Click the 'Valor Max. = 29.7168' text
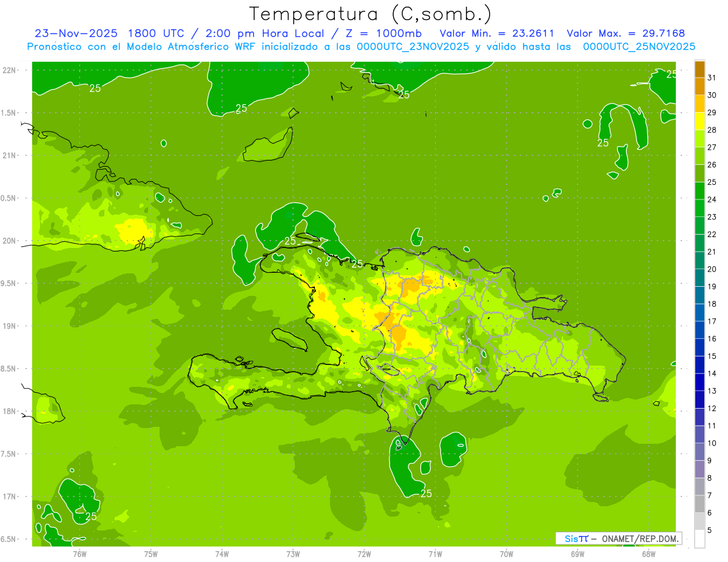Viewport: 728px width, 562px height. point(626,33)
